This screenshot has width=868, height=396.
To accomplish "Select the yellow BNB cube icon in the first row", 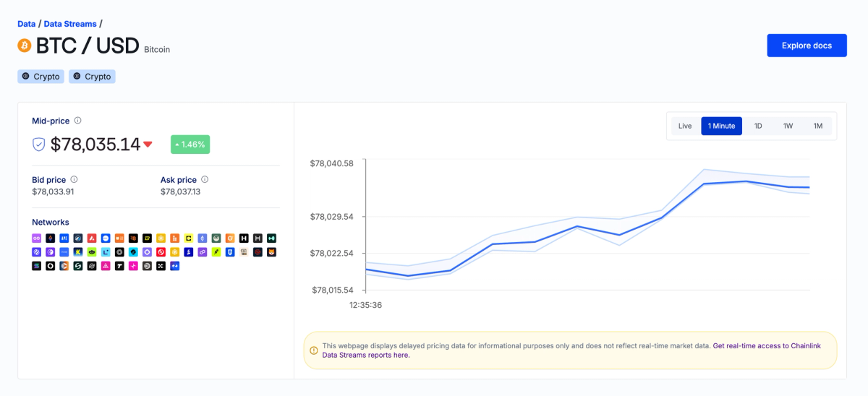I will [161, 238].
